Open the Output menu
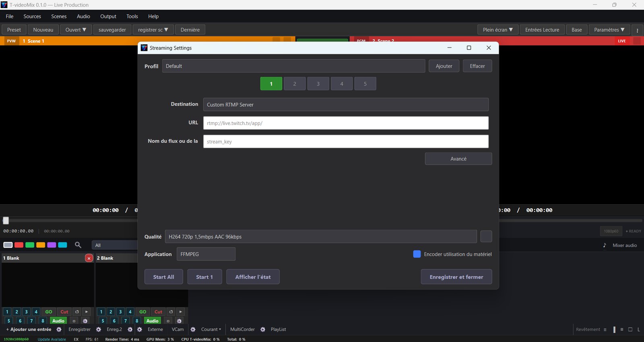Viewport: 644px width, 342px height. pos(108,17)
